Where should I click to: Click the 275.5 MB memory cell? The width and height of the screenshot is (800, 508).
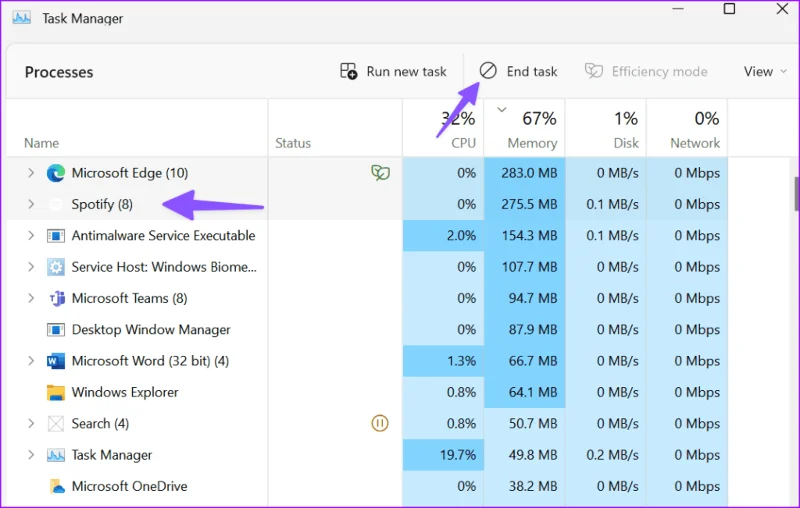click(524, 204)
